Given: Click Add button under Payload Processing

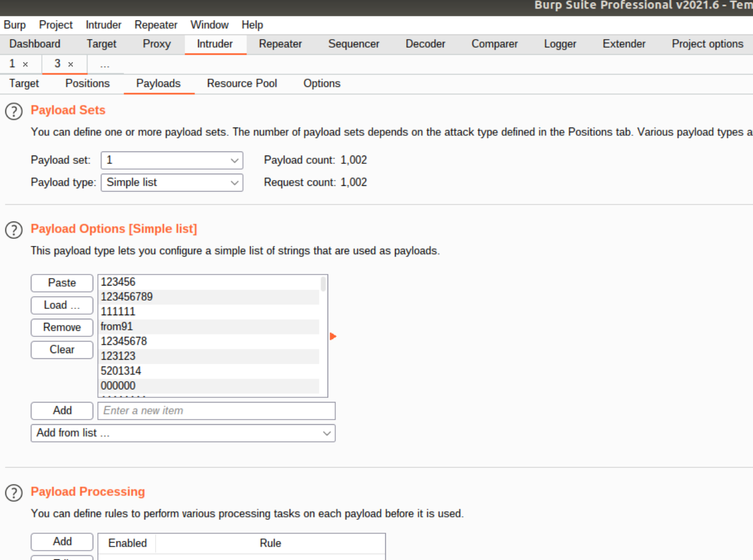Looking at the screenshot, I should [x=62, y=542].
